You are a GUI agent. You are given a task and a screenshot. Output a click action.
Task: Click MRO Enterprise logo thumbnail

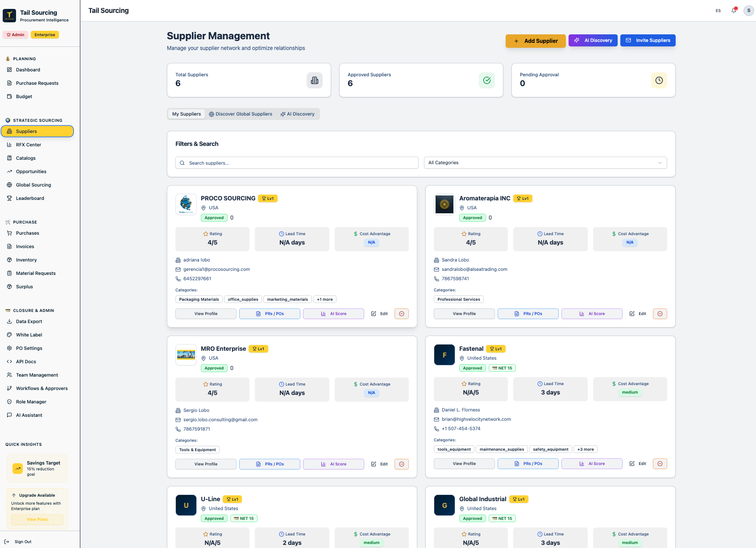(186, 355)
